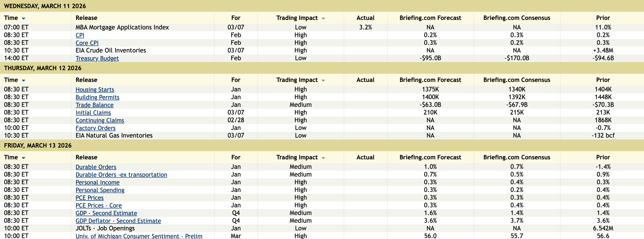
Task: Click the Time sort arrow in Thursday's table
Action: pyautogui.click(x=24, y=81)
